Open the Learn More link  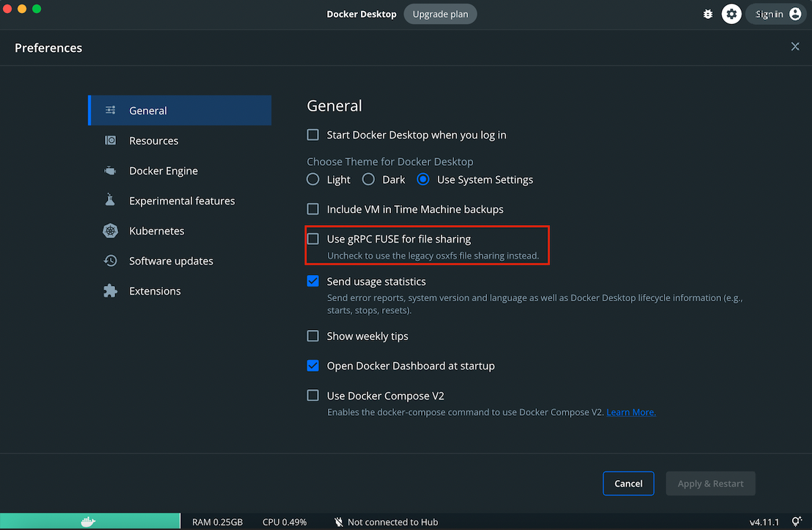pos(630,412)
